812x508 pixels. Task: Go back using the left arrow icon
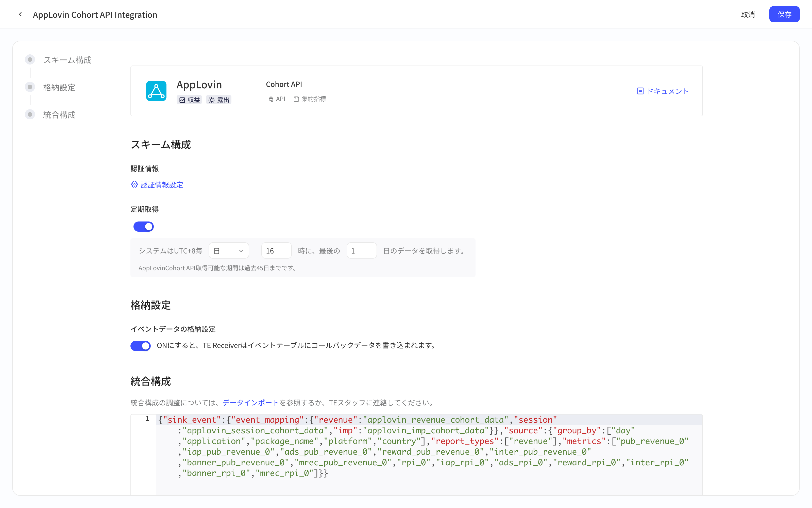[x=21, y=14]
